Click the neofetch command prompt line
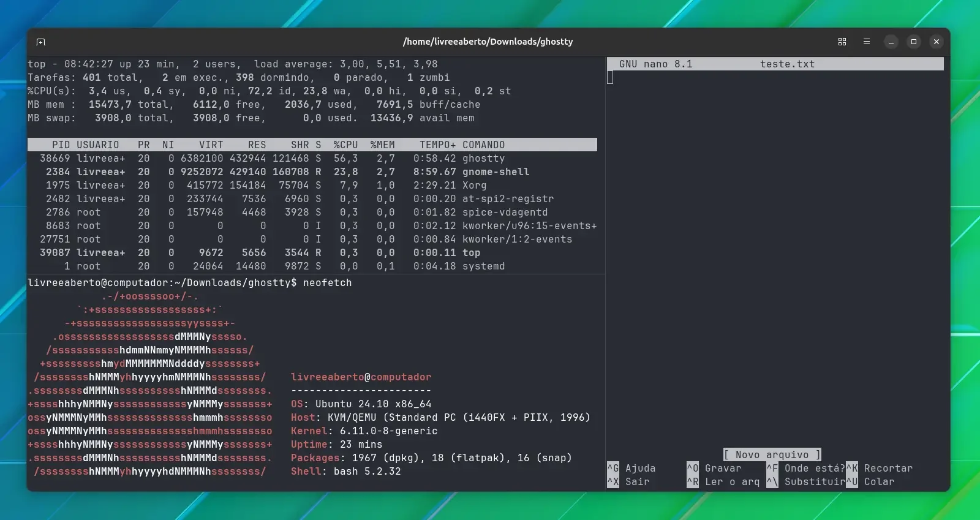The image size is (980, 520). point(190,283)
